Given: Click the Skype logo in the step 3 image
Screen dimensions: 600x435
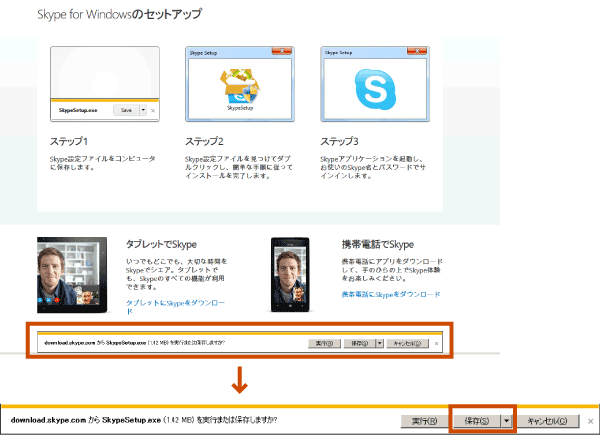Looking at the screenshot, I should click(x=375, y=89).
